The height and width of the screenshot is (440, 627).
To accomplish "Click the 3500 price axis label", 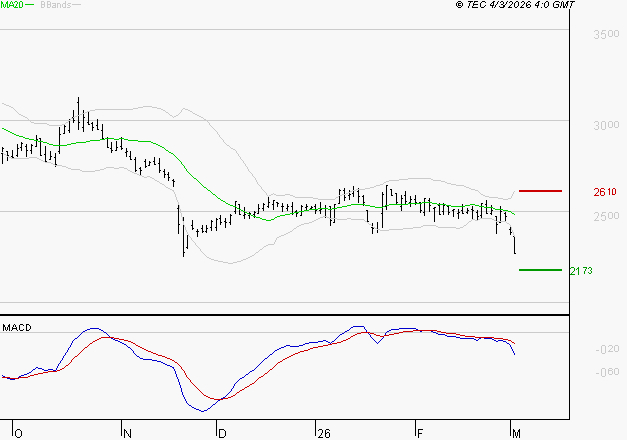I will [x=606, y=34].
